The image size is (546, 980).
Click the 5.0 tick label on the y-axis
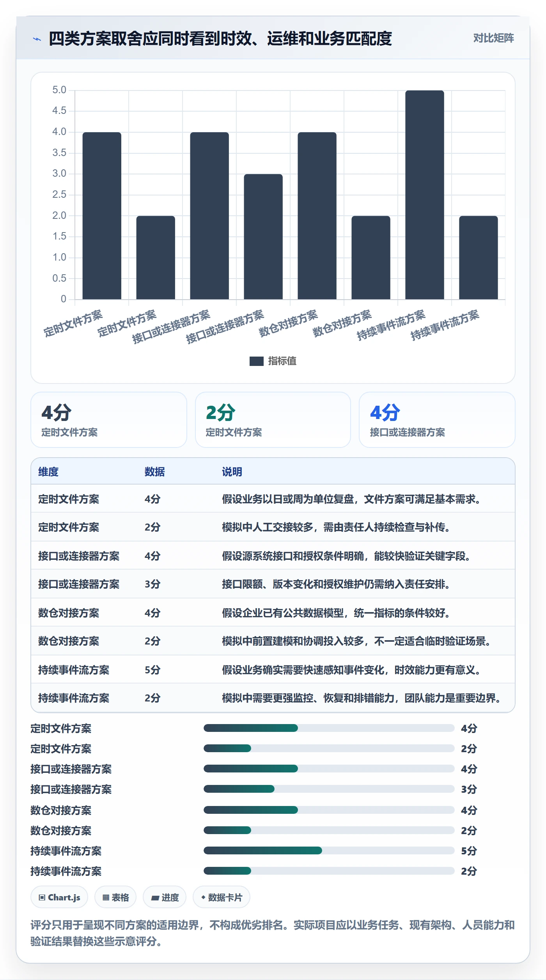(x=59, y=90)
